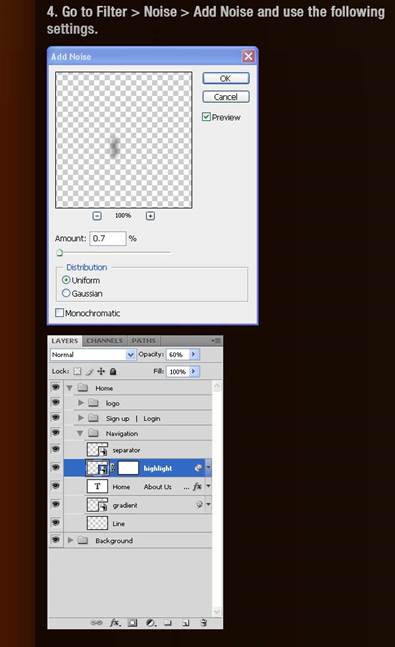
Task: Zoom in the Add Noise preview
Action: click(150, 216)
